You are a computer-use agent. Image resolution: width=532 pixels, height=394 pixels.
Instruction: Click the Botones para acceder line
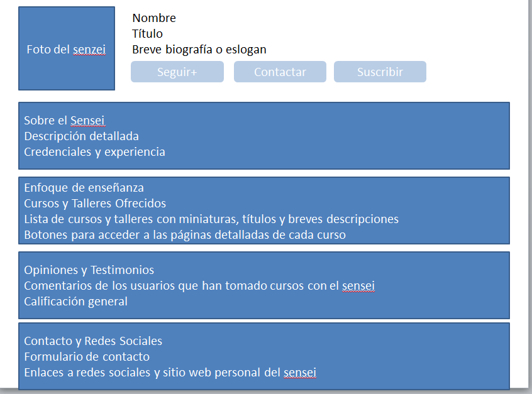pos(185,235)
